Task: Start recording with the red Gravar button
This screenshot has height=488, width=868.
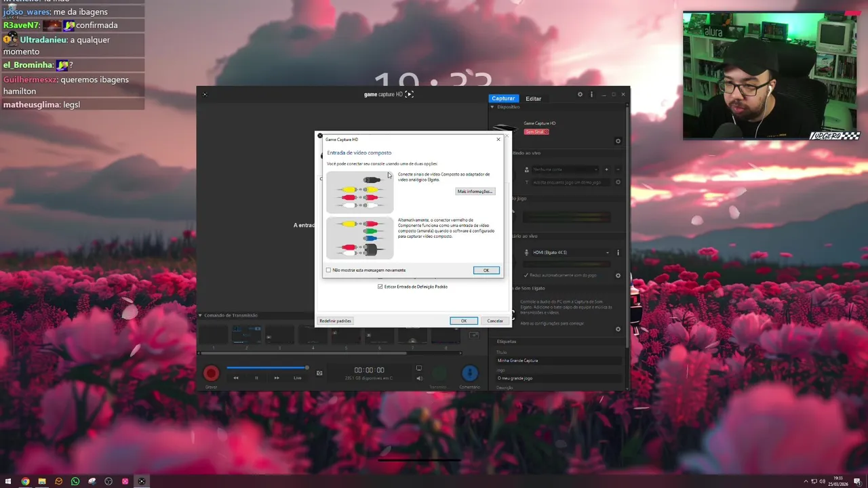Action: pos(212,373)
